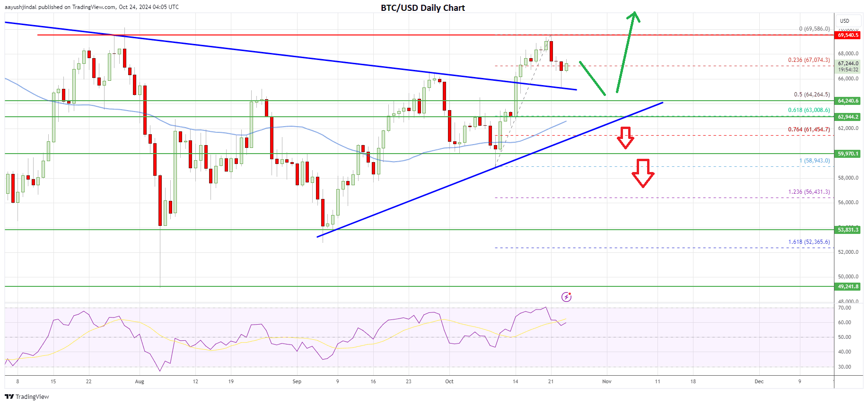Click the 50,000.0 price axis tick
Screen dimensions: 868x405
848,276
